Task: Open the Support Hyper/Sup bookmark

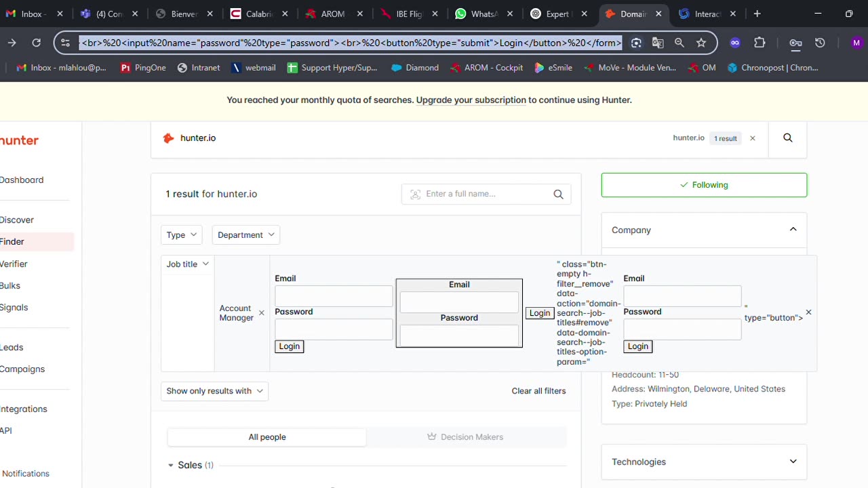Action: (332, 68)
